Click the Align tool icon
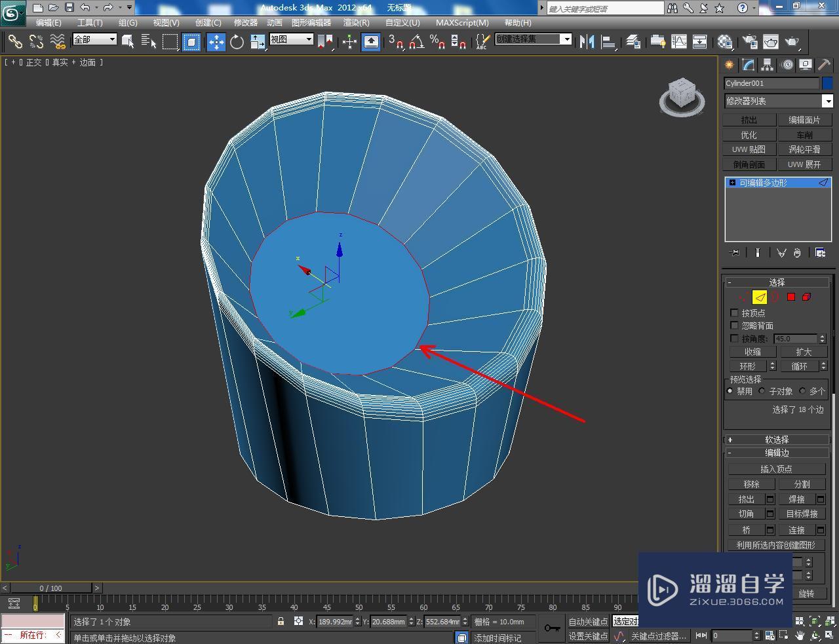Viewport: 839px width, 644px height. [609, 42]
